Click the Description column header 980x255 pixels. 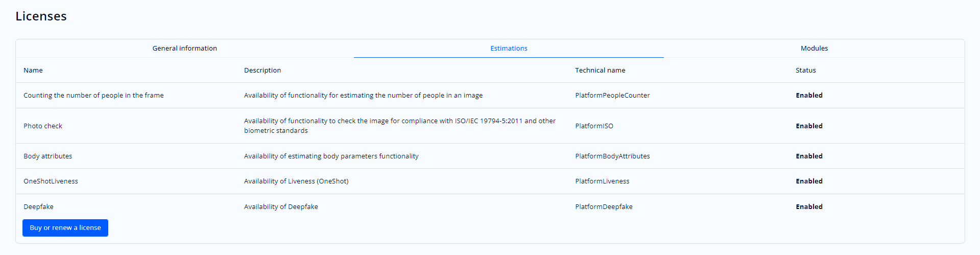pos(262,71)
